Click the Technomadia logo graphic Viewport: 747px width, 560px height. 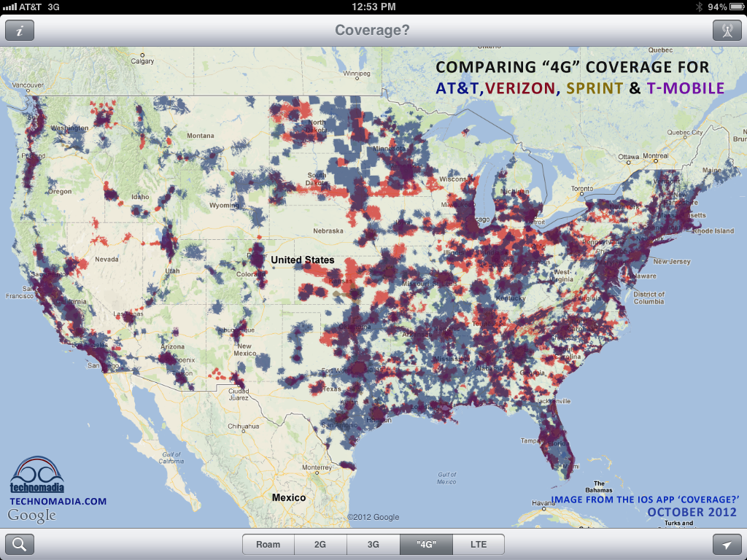pos(36,475)
